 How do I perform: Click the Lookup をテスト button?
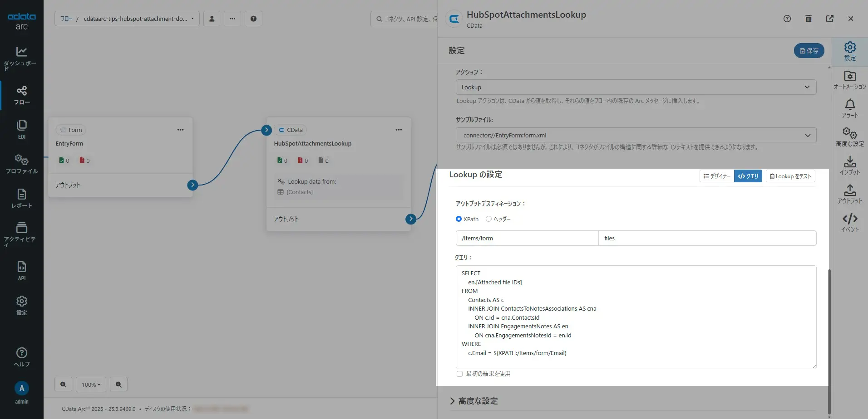[x=790, y=176]
